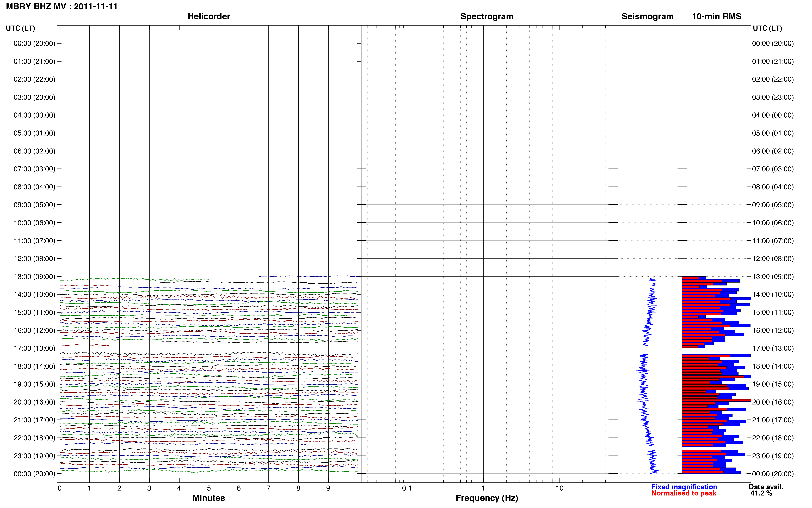Click the left '13:00 (09:00)' time label

(x=34, y=277)
